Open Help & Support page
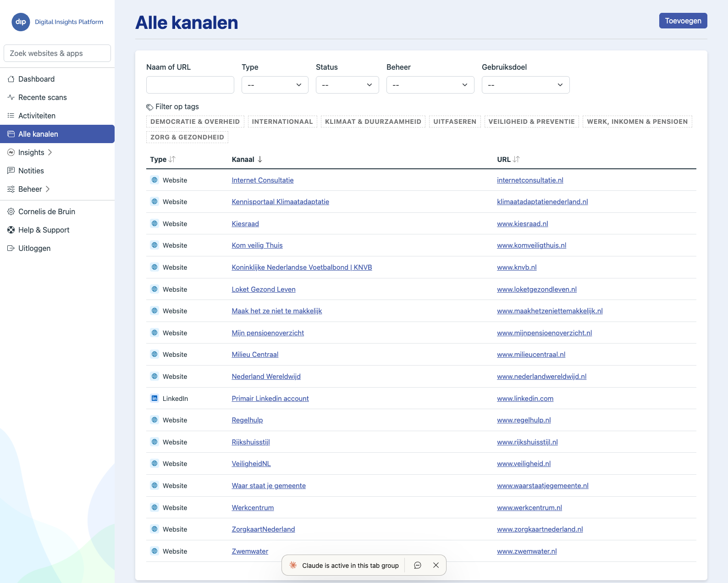 pyautogui.click(x=57, y=230)
